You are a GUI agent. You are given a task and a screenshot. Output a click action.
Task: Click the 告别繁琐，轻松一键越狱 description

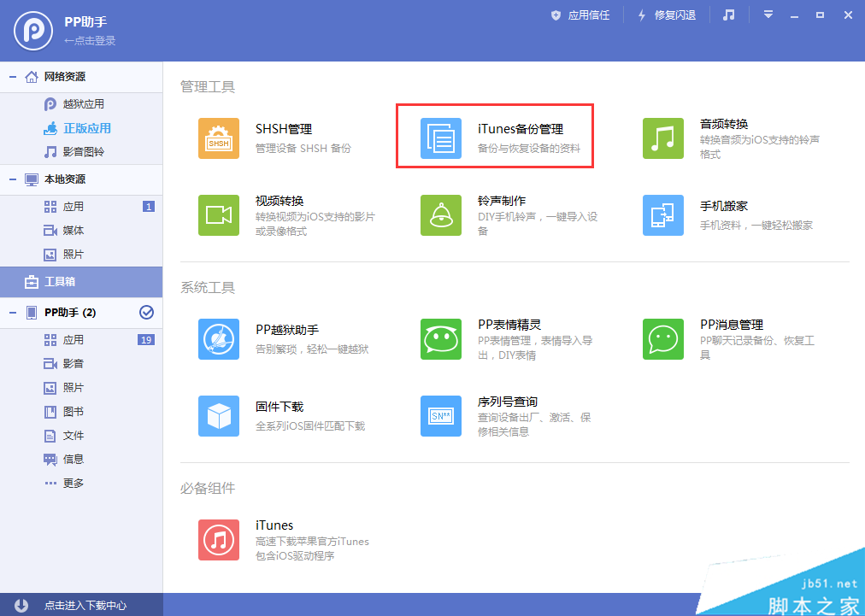point(312,349)
